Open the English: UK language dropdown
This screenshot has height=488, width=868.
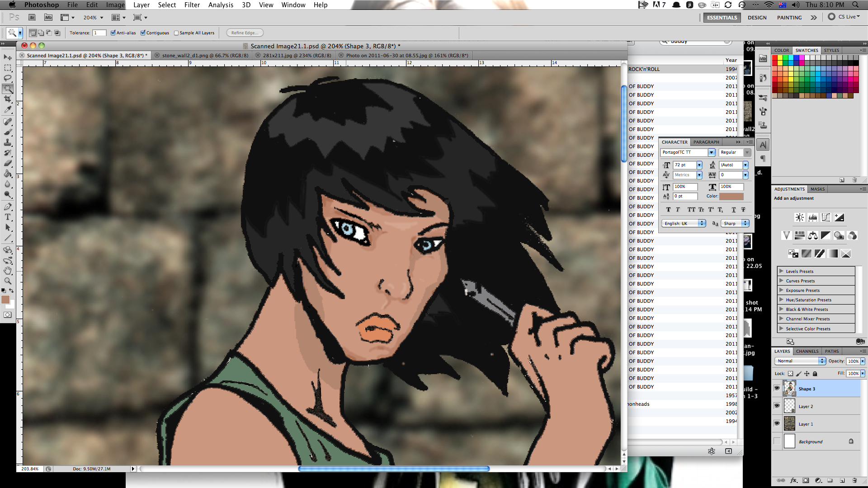(x=684, y=223)
